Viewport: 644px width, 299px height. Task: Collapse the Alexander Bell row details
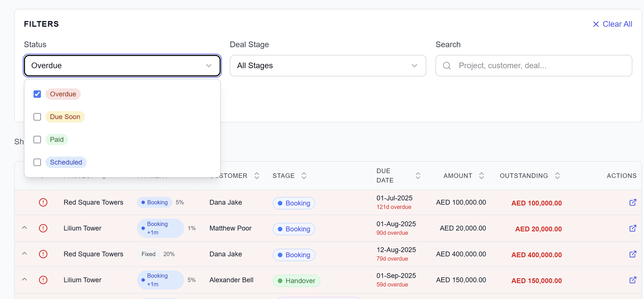24,280
